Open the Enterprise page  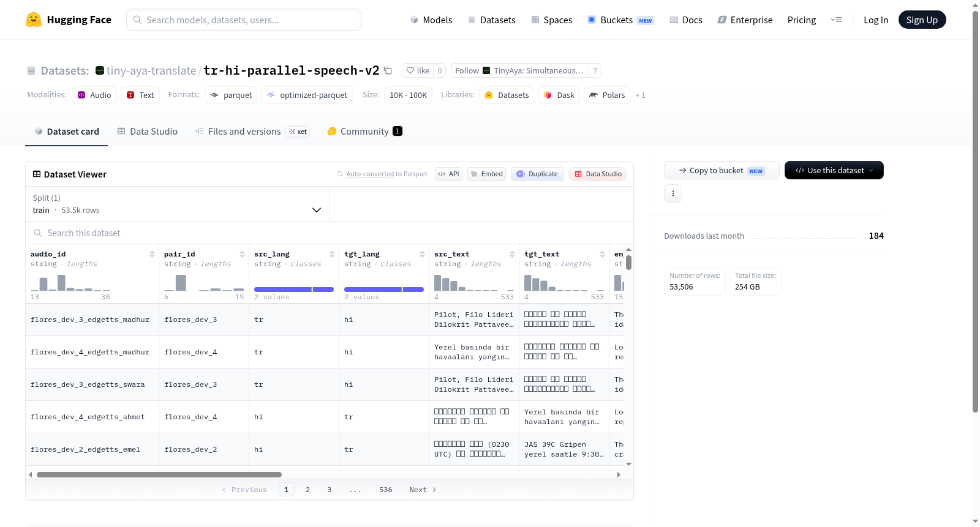(x=745, y=20)
